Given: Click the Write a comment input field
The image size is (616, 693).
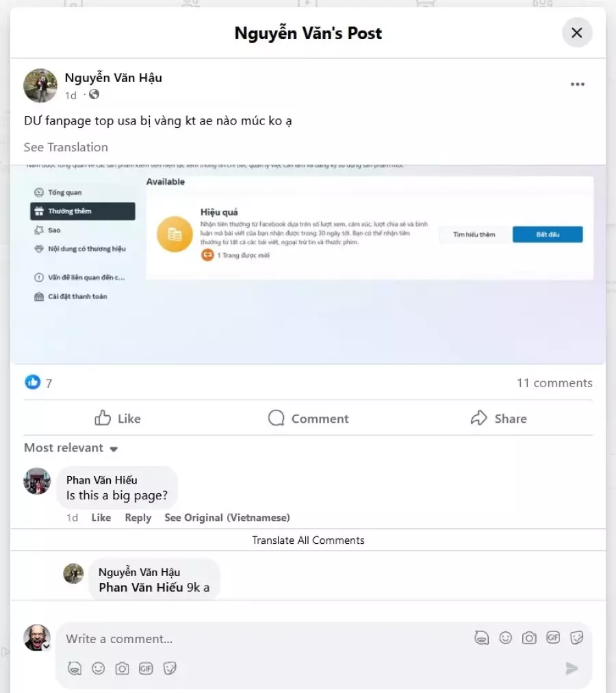Looking at the screenshot, I should (x=266, y=639).
